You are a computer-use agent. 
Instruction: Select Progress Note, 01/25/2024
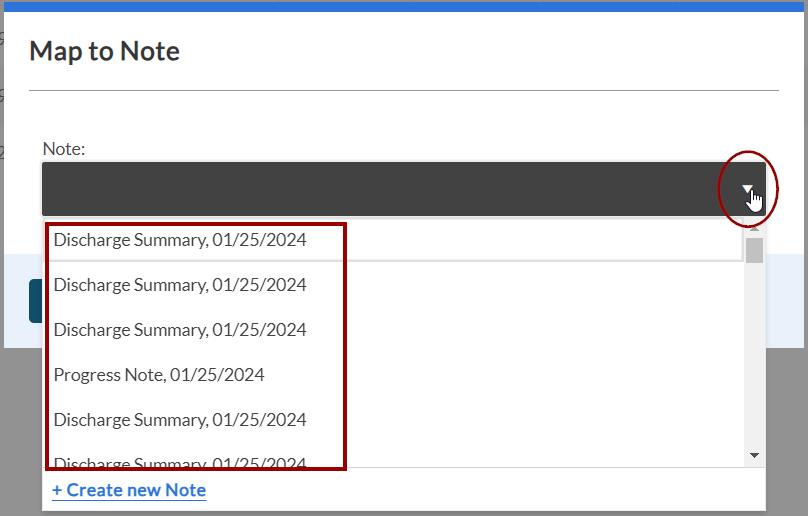(159, 375)
